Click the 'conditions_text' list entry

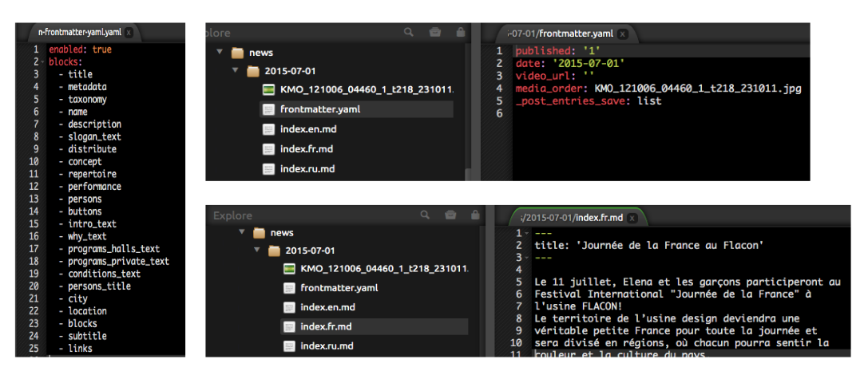click(104, 274)
